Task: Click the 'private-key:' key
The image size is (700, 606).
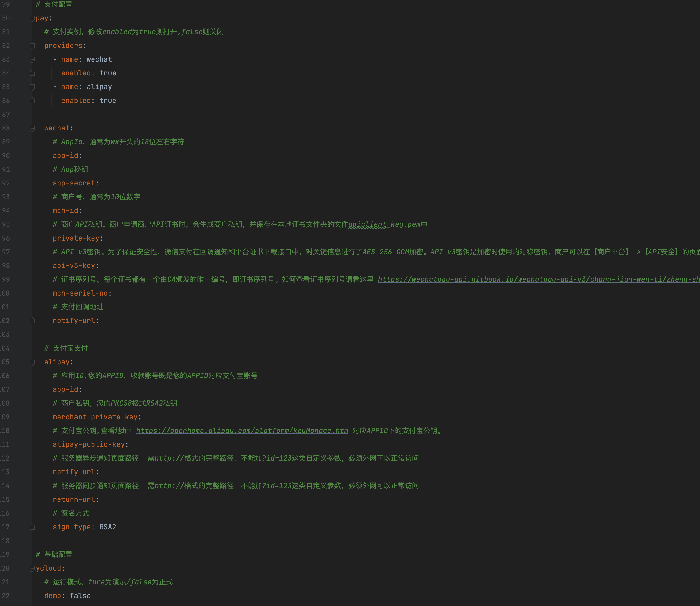Action: 78,238
